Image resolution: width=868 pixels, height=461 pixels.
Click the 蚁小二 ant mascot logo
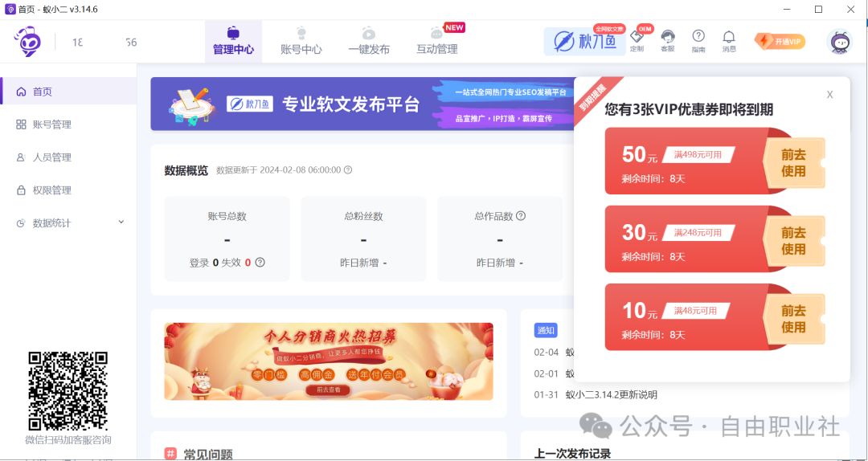tap(27, 42)
